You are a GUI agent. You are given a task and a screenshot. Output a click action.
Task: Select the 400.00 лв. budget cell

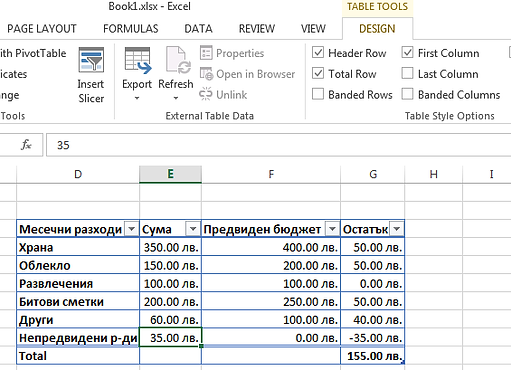pos(271,247)
